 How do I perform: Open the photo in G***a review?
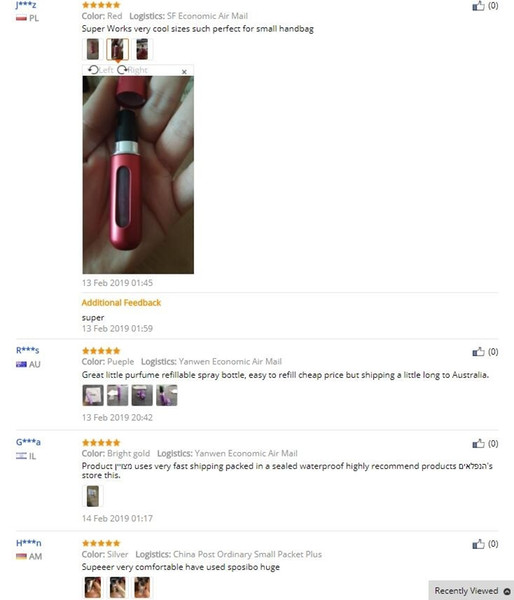point(93,496)
